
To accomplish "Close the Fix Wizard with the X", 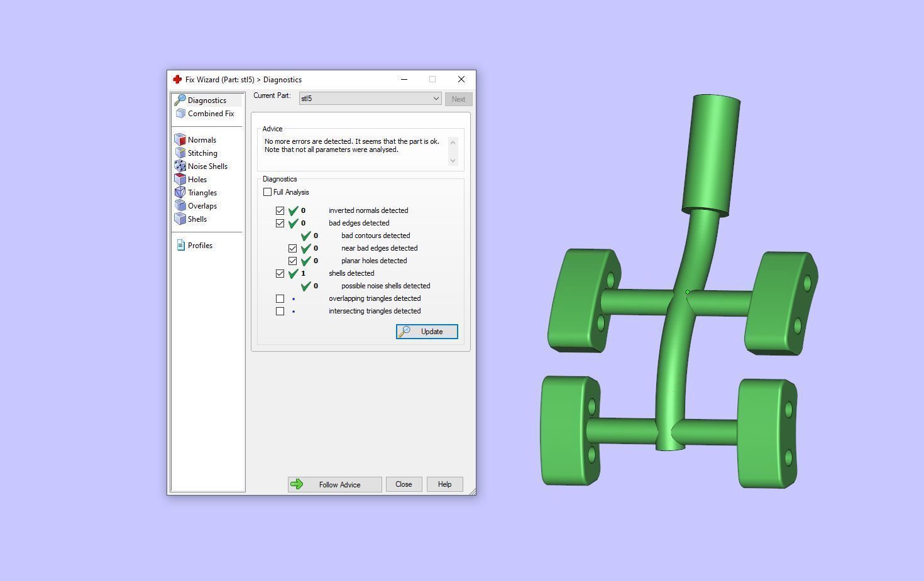I will pos(461,79).
